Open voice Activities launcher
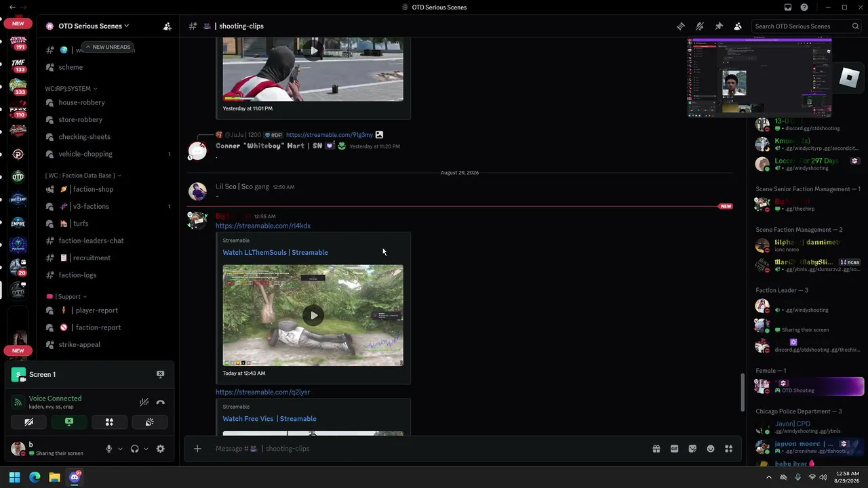Viewport: 868px width, 488px height. coord(109,422)
